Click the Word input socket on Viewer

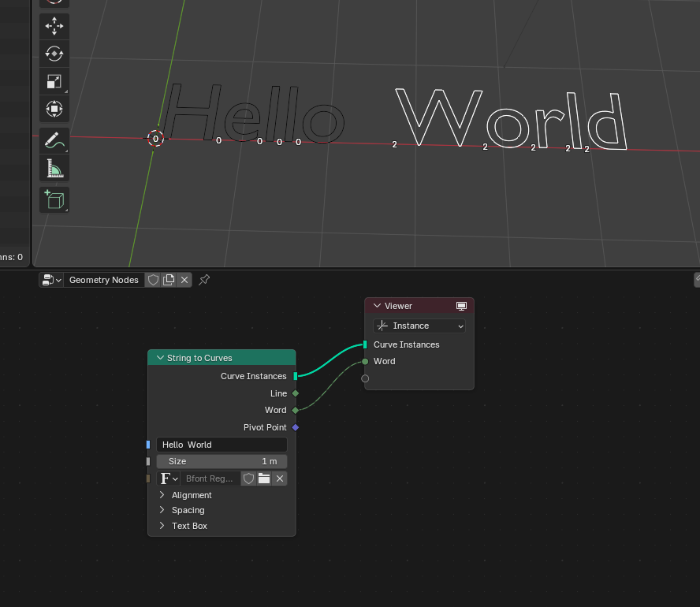click(365, 362)
